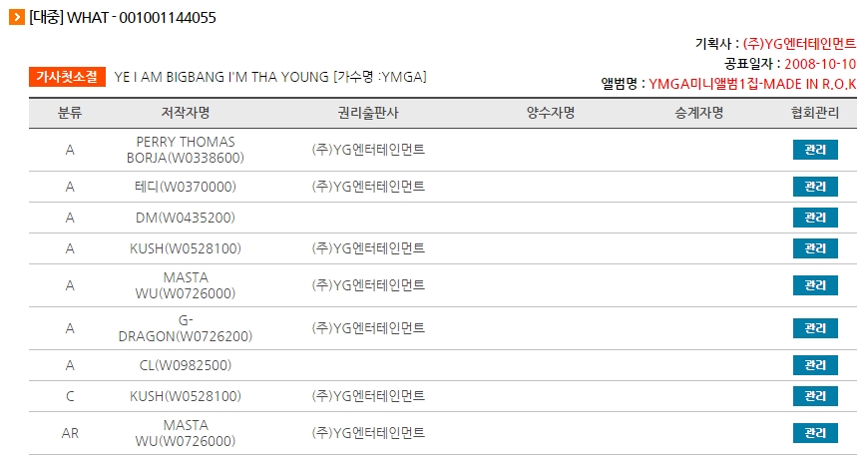868x462 pixels.
Task: Click 관리 button for KUSH in category A
Action: point(815,248)
